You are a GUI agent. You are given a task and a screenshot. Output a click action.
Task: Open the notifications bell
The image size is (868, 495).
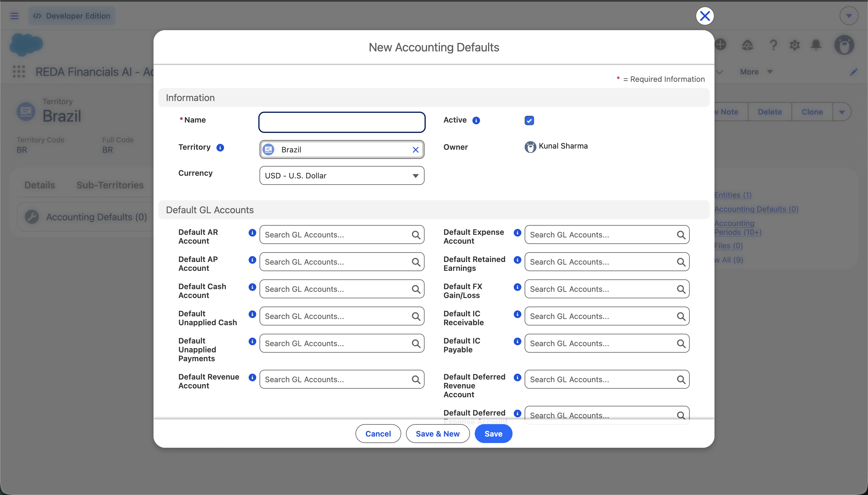tap(816, 45)
